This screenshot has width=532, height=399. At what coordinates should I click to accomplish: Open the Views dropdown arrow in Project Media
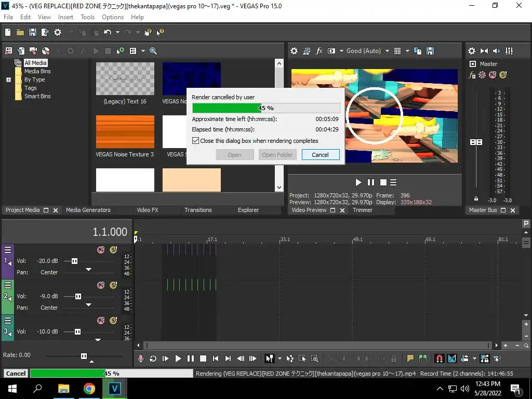143,51
